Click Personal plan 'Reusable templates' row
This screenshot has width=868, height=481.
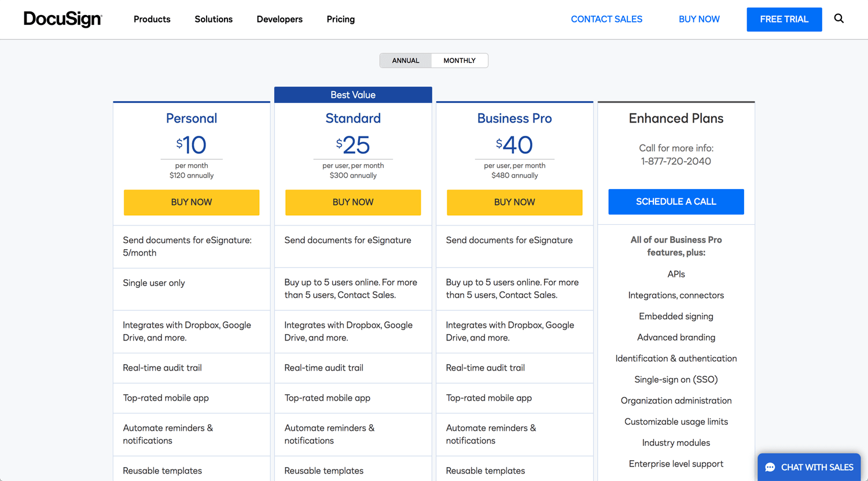[x=192, y=469]
